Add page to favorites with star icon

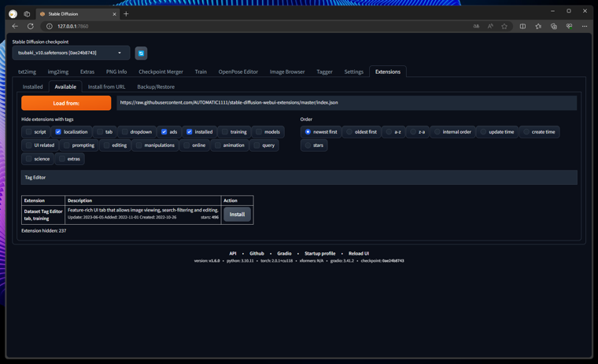[x=504, y=26]
